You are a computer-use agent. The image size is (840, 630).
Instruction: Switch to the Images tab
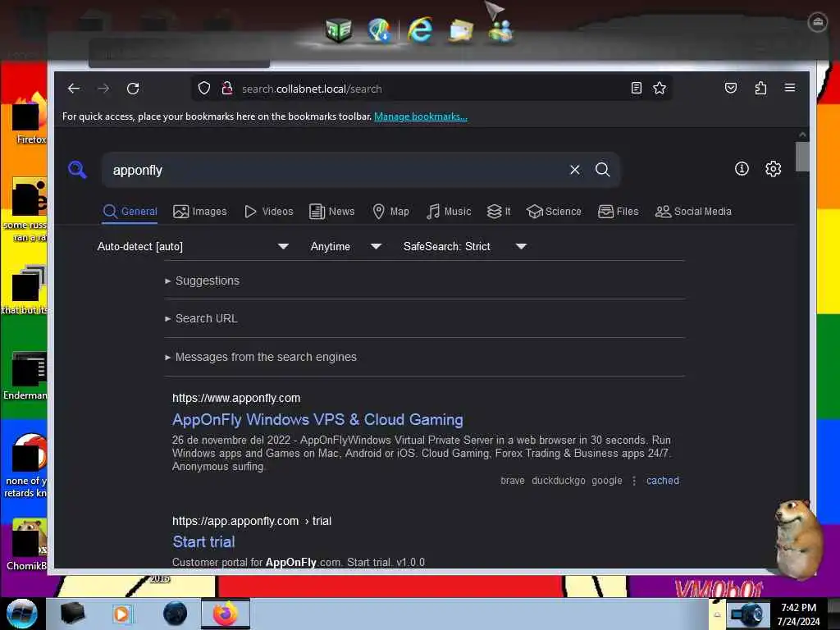pos(200,212)
